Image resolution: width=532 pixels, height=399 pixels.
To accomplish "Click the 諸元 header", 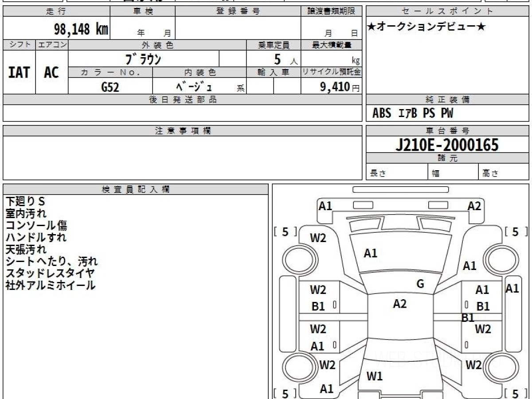I will click(447, 158).
